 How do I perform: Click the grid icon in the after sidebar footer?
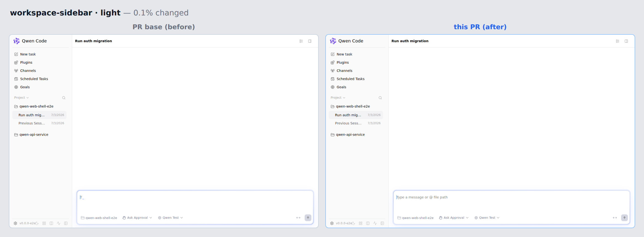pyautogui.click(x=361, y=223)
